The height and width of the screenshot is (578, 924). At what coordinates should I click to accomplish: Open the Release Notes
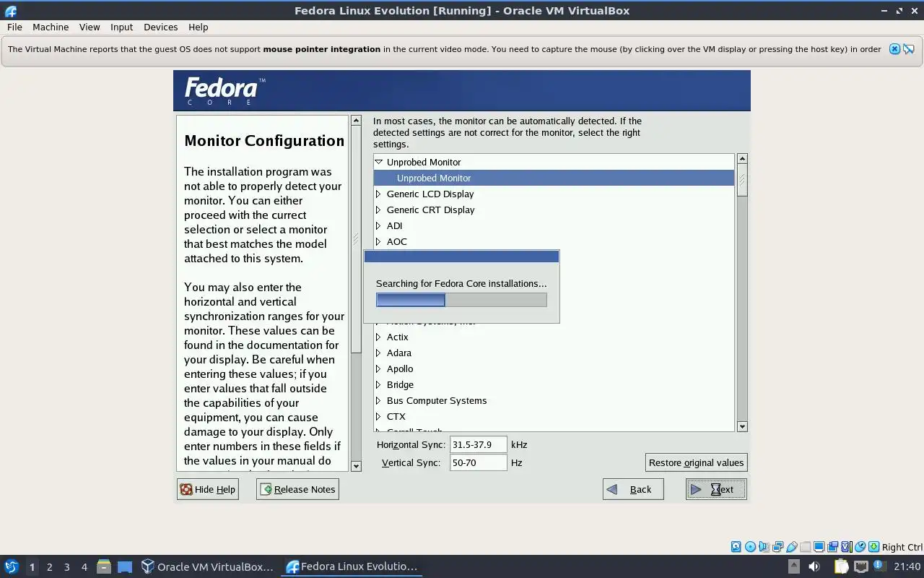(297, 489)
